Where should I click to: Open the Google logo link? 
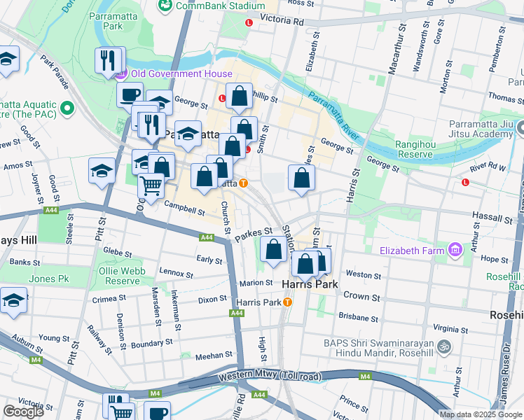pos(23,412)
